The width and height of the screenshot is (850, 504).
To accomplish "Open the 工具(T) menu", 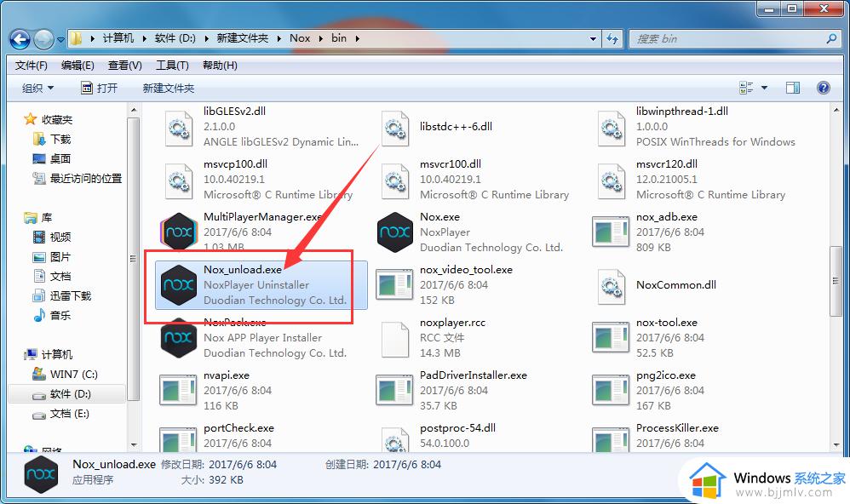I will pos(172,65).
